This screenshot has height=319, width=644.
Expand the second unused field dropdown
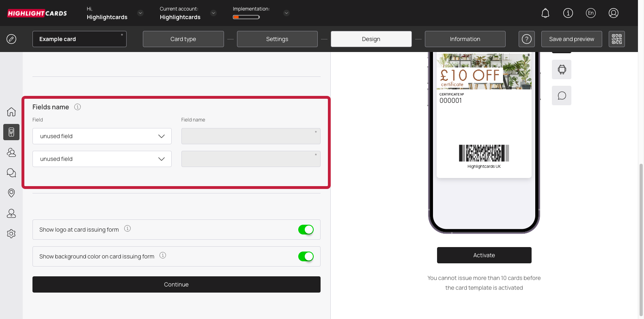click(102, 159)
